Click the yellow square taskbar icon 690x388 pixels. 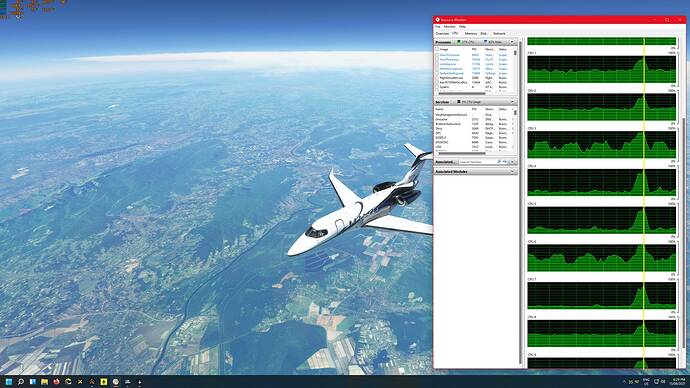(x=104, y=381)
